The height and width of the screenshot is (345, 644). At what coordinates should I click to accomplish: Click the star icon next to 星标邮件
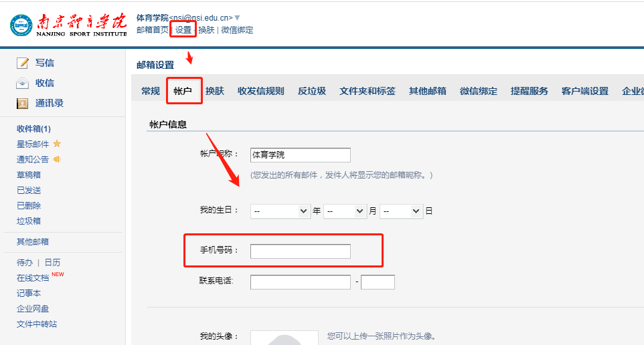click(57, 144)
